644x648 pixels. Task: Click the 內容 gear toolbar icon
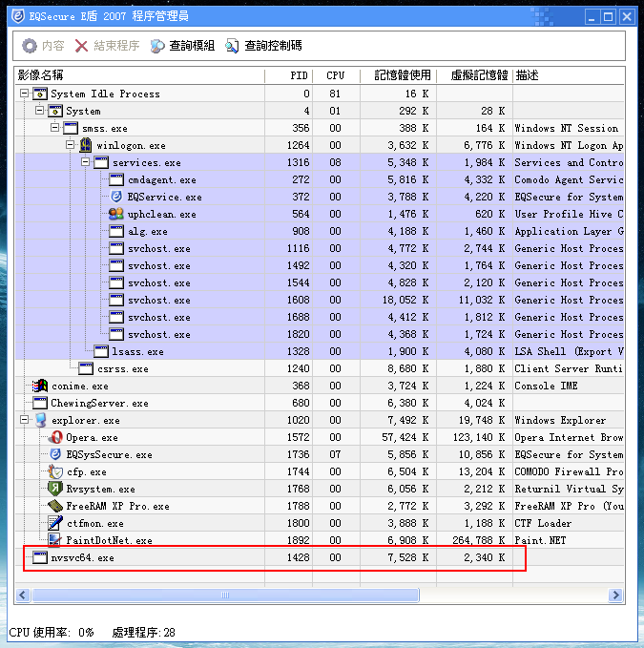[30, 46]
